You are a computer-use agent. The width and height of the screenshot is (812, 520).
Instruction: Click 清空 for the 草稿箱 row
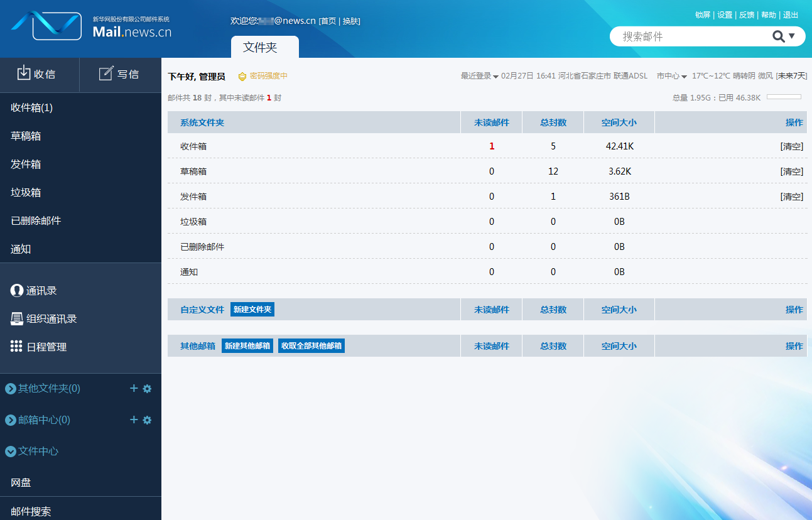click(792, 171)
